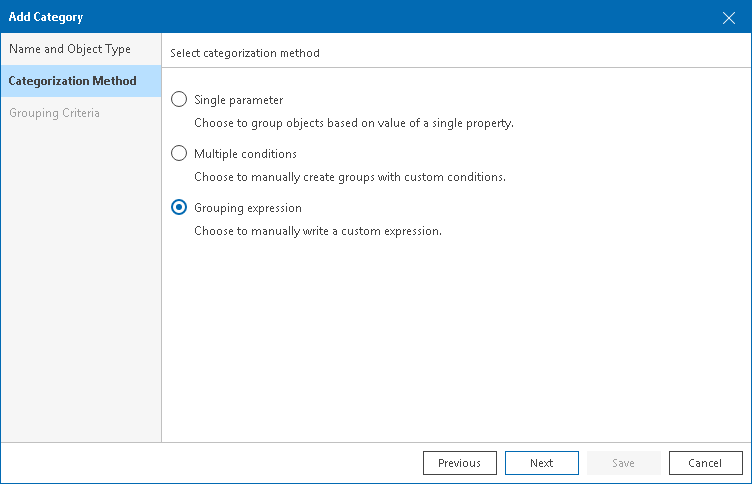Click the custom expression description text
Image resolution: width=752 pixels, height=484 pixels.
click(317, 231)
